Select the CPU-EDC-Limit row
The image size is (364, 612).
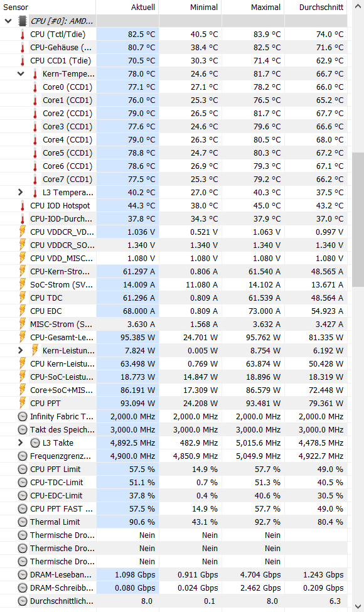coord(173,496)
